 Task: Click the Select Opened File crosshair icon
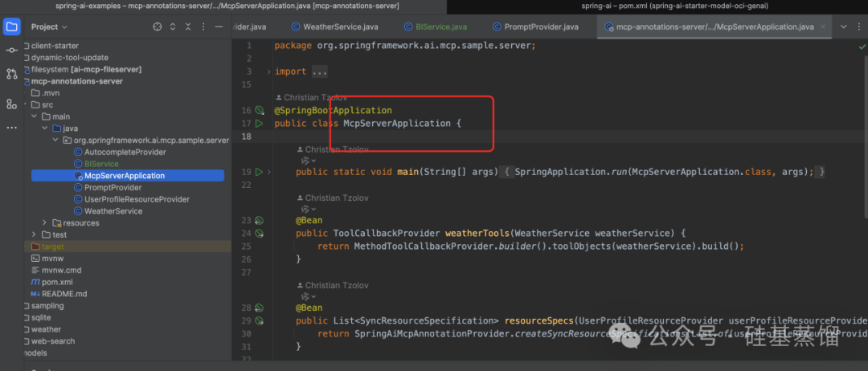tap(158, 26)
